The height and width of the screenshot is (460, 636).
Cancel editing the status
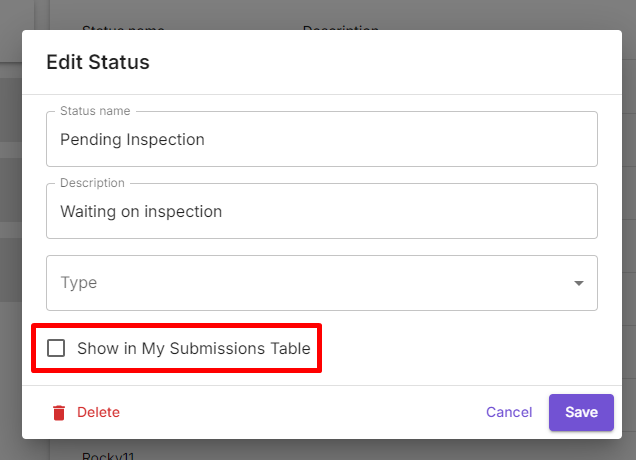[x=509, y=412]
